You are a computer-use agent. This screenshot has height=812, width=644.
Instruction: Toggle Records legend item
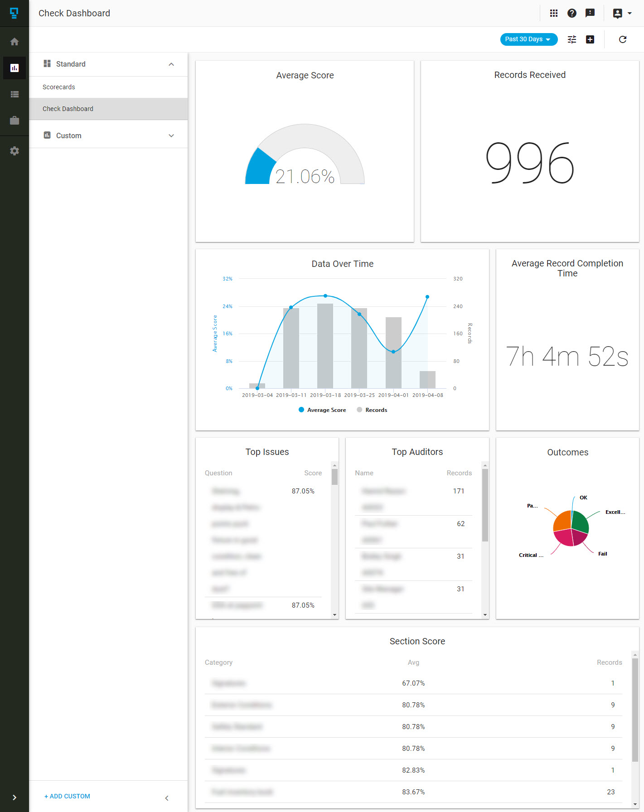click(x=372, y=410)
